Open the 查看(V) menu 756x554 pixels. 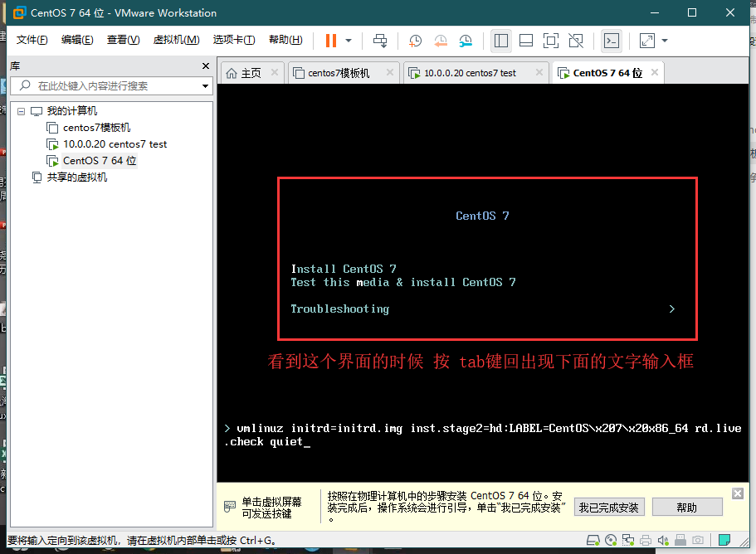click(x=123, y=40)
